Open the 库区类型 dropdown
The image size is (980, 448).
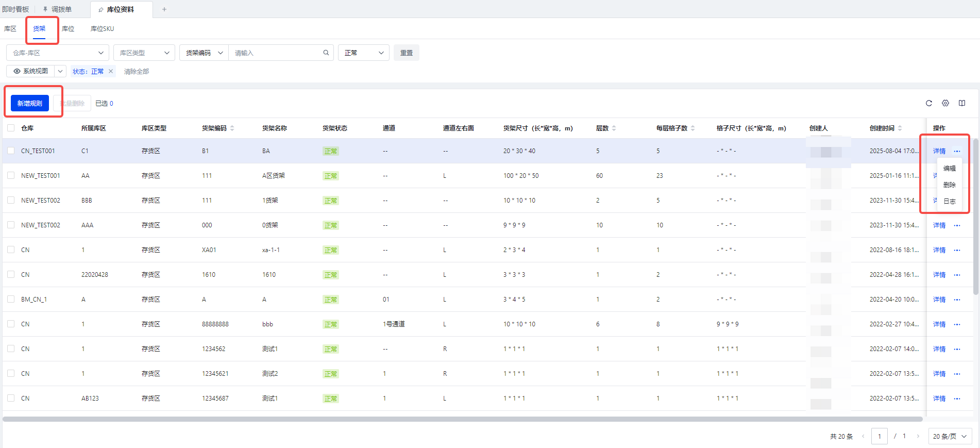pos(144,53)
